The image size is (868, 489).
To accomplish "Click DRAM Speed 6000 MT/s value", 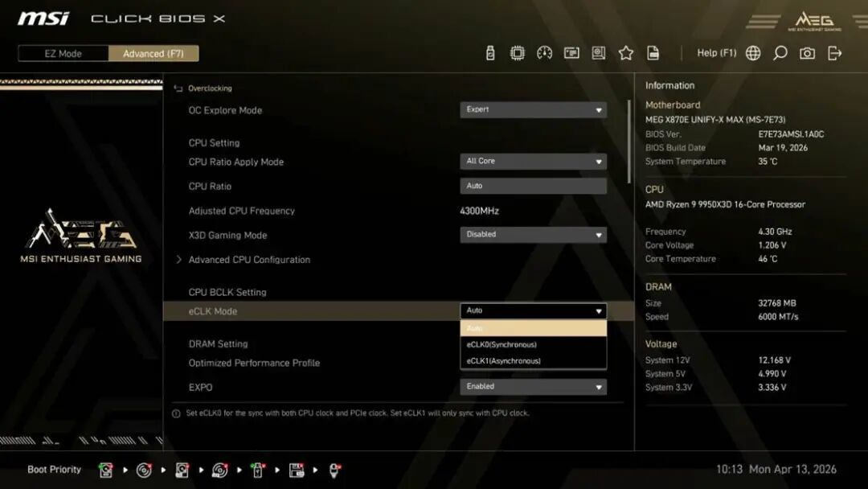I will click(778, 317).
